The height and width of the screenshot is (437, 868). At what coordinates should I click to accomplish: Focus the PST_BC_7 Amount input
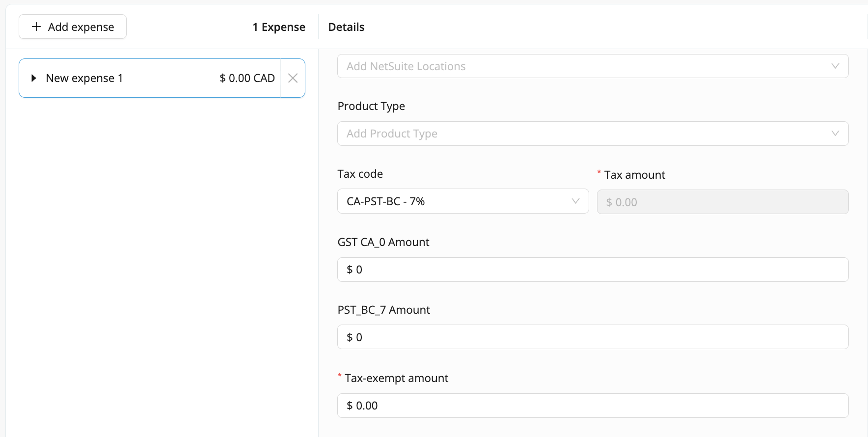point(593,337)
